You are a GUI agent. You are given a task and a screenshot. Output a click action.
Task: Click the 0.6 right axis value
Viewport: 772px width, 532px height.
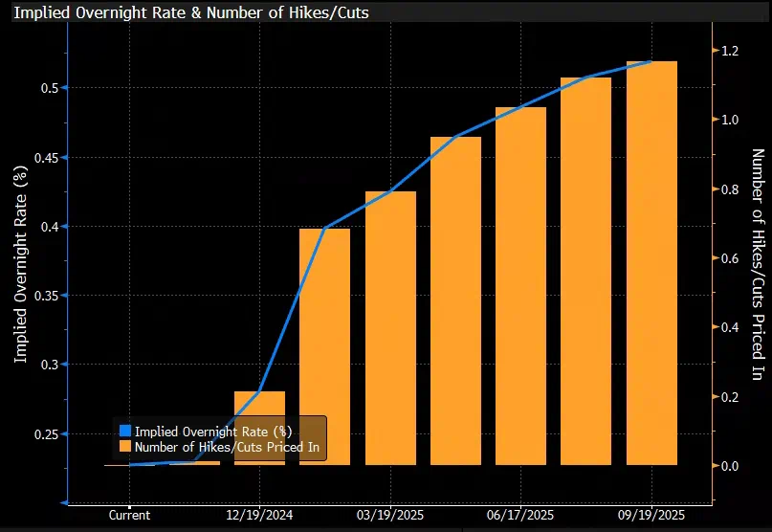pyautogui.click(x=730, y=258)
